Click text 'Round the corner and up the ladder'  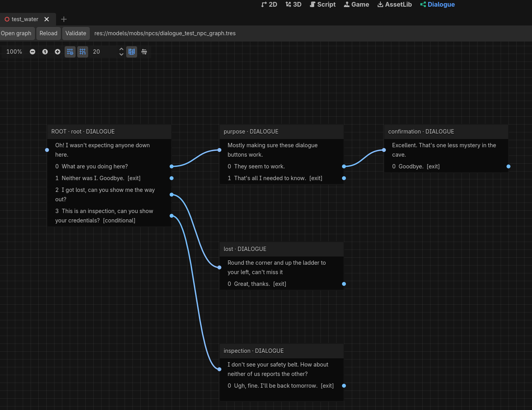[277, 267]
